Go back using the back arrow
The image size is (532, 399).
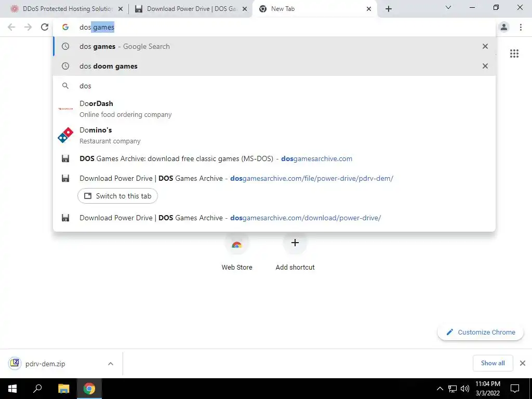tap(11, 27)
